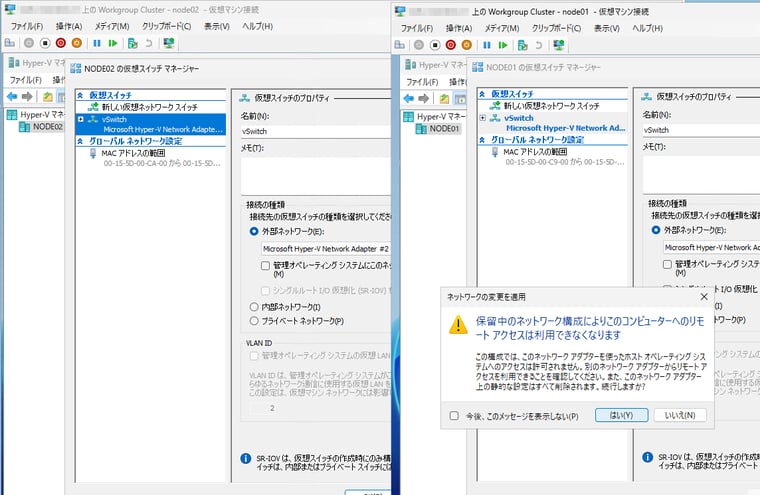This screenshot has width=760, height=495.
Task: Open external adapter dropdown in NODE01 window
Action: coord(711,247)
